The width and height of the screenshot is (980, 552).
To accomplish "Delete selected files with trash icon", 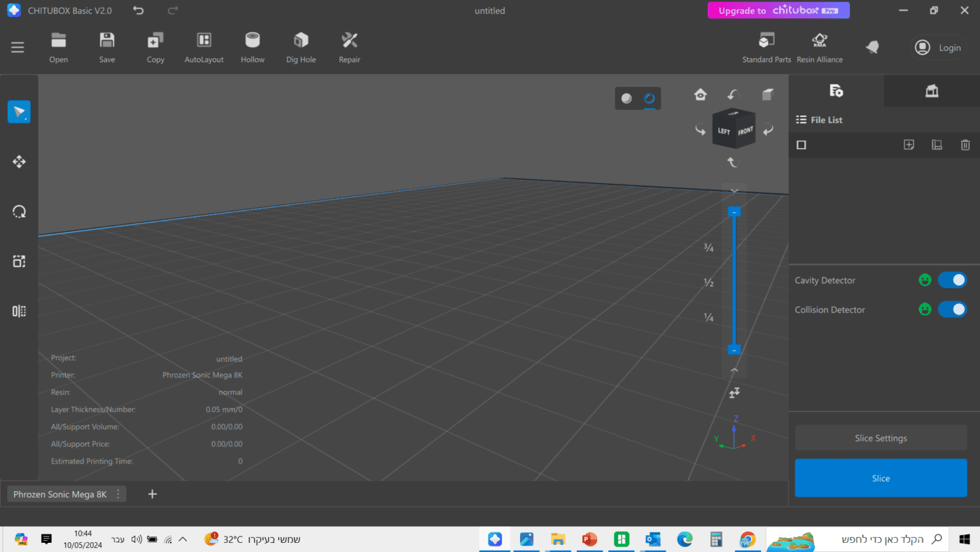I will click(965, 145).
